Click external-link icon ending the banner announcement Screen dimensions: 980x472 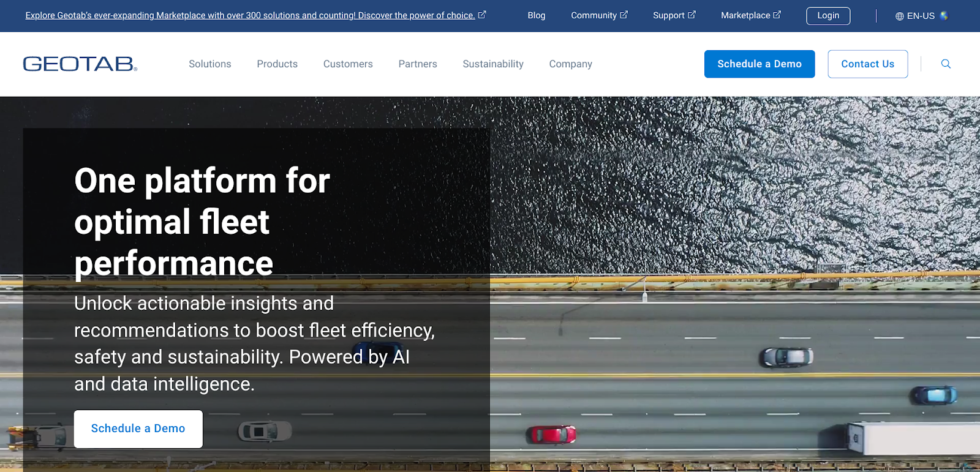click(482, 15)
